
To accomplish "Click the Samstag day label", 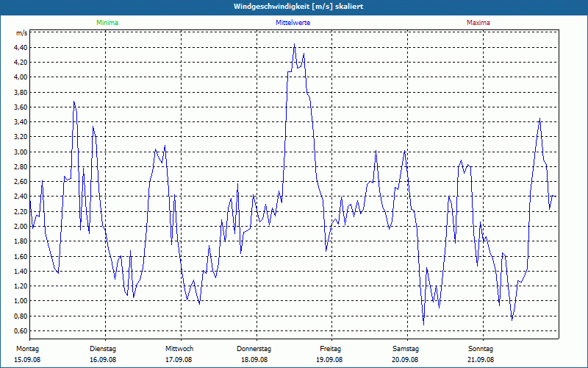I will pos(406,349).
